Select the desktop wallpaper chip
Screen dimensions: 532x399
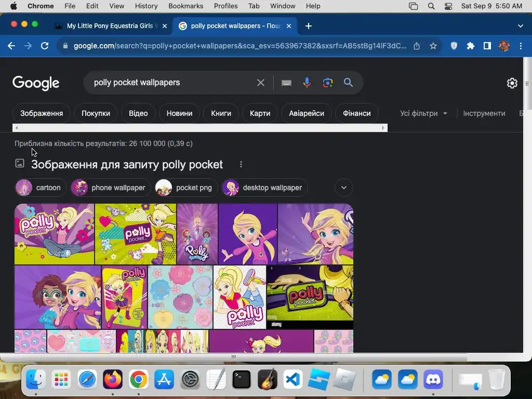[x=264, y=188]
